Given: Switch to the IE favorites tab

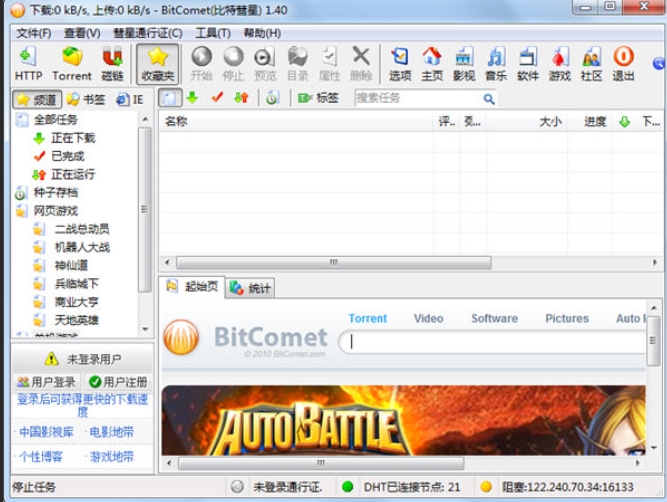Looking at the screenshot, I should pos(130,99).
